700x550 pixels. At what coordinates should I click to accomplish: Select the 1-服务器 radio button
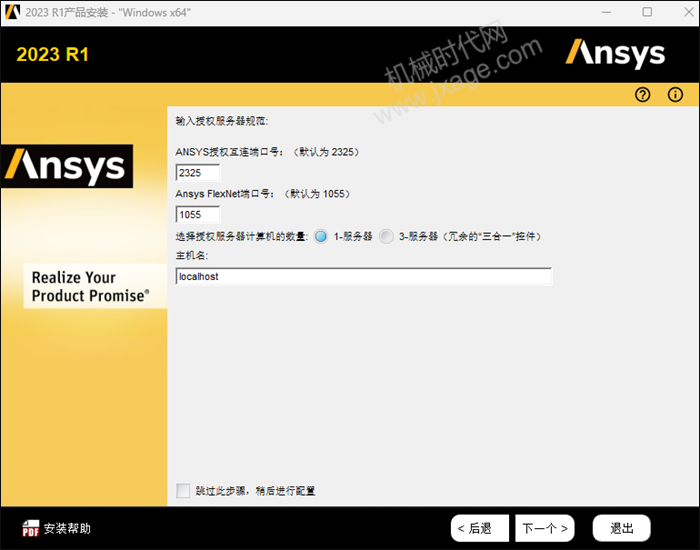point(321,236)
